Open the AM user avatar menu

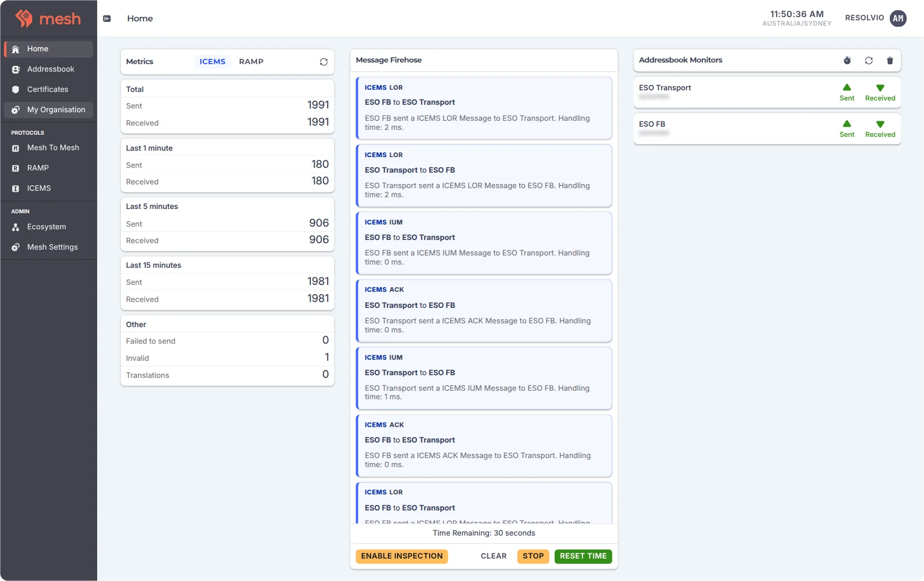[x=898, y=18]
